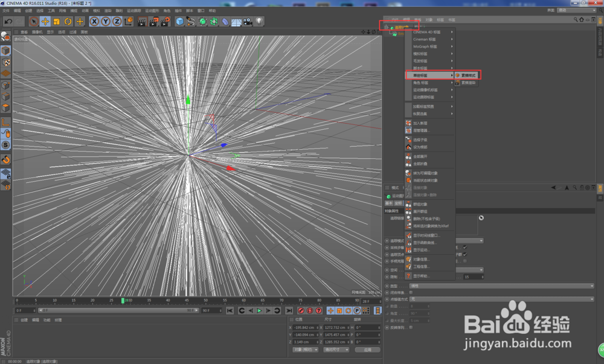Select the Scale tool
The width and height of the screenshot is (604, 364).
(57, 22)
